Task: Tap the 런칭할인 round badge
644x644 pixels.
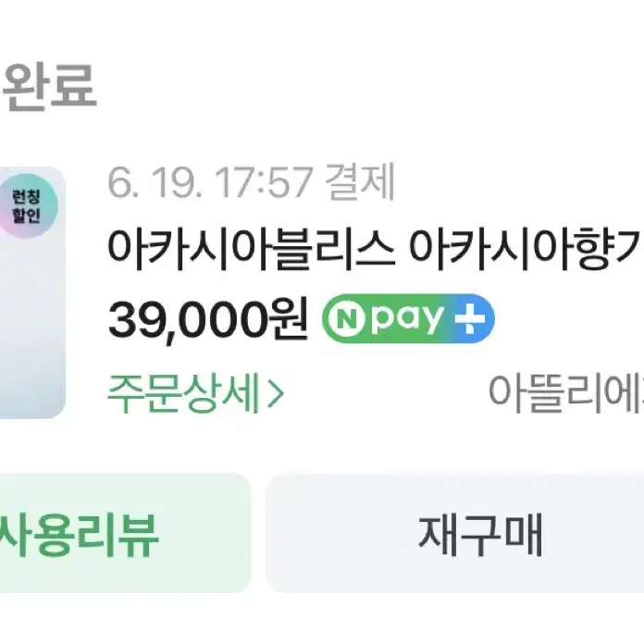Action: tap(27, 205)
